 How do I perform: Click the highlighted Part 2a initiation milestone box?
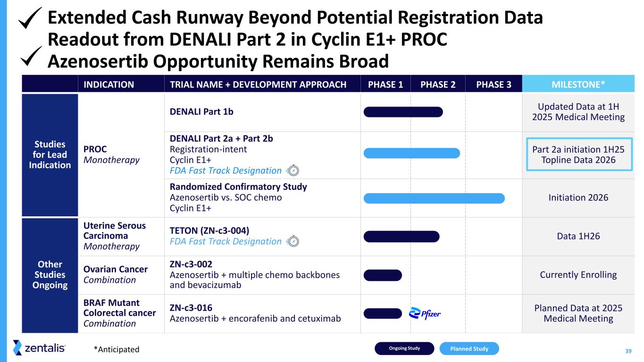pyautogui.click(x=578, y=155)
